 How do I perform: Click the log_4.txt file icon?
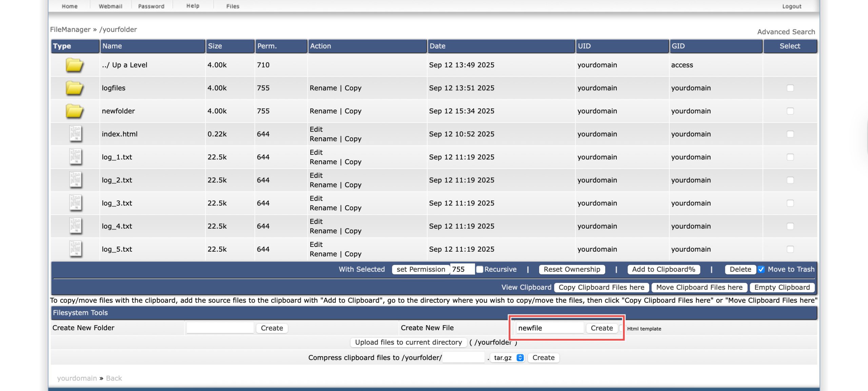click(76, 226)
